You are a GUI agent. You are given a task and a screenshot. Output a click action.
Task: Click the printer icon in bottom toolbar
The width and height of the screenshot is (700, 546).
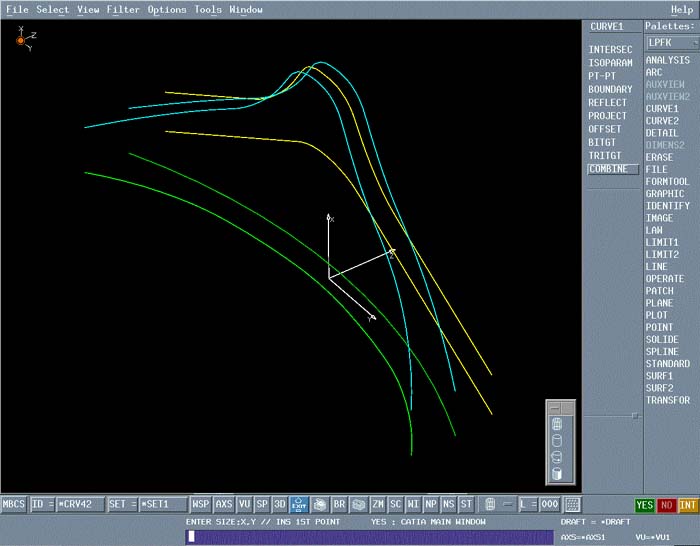320,505
